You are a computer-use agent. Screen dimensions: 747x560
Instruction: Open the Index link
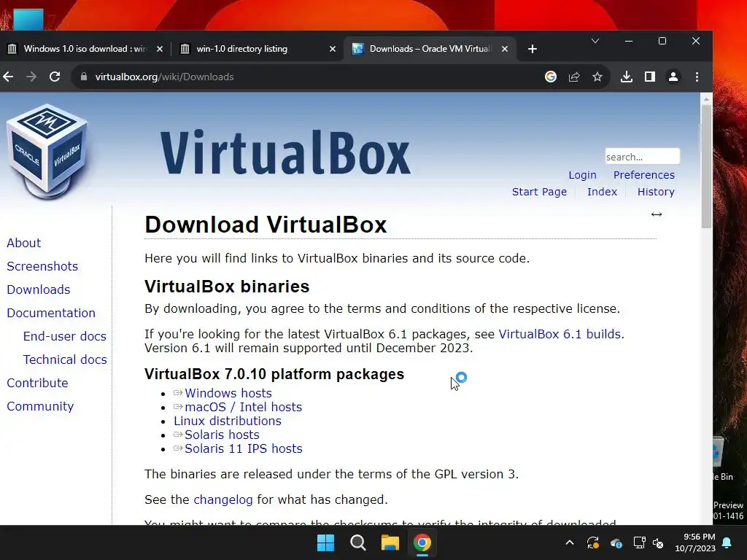click(x=602, y=192)
